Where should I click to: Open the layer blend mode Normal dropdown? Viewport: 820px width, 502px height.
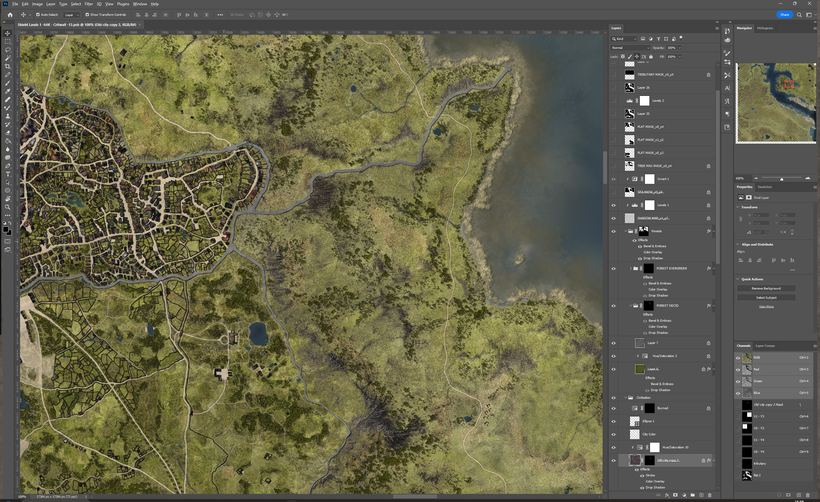(x=631, y=48)
